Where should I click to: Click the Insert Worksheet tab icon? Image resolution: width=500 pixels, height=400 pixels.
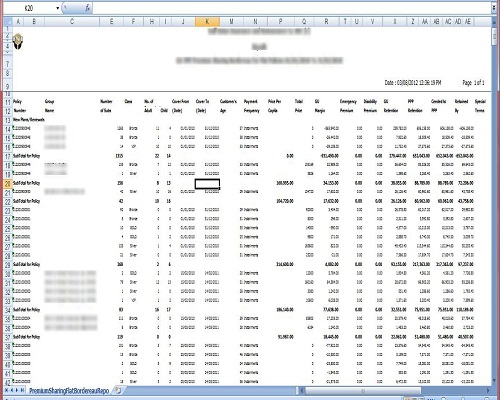tap(118, 390)
